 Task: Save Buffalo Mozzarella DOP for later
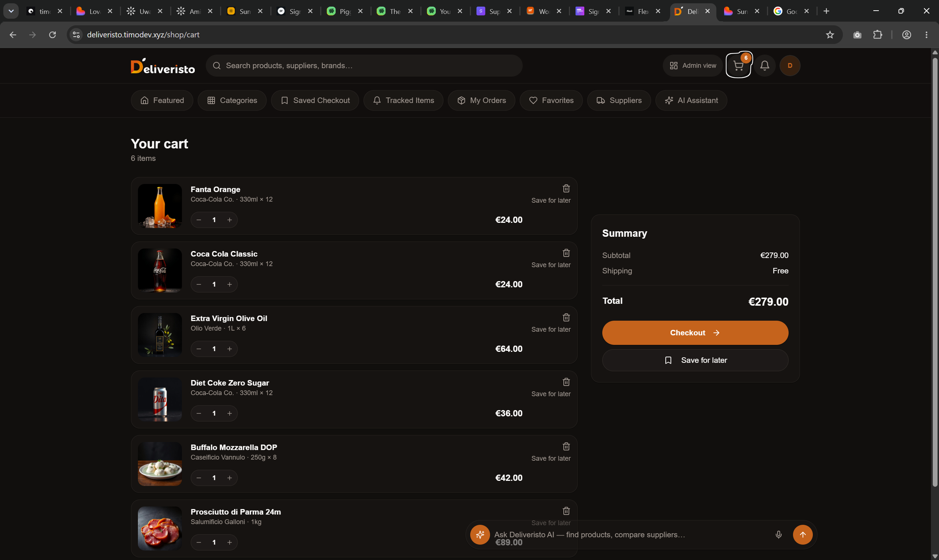tap(551, 458)
